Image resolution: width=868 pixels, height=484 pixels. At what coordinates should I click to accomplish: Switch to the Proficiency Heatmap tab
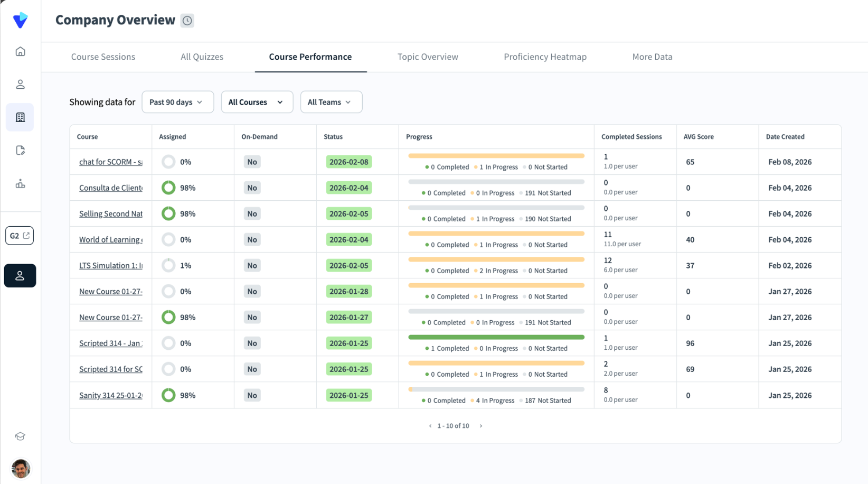(545, 57)
